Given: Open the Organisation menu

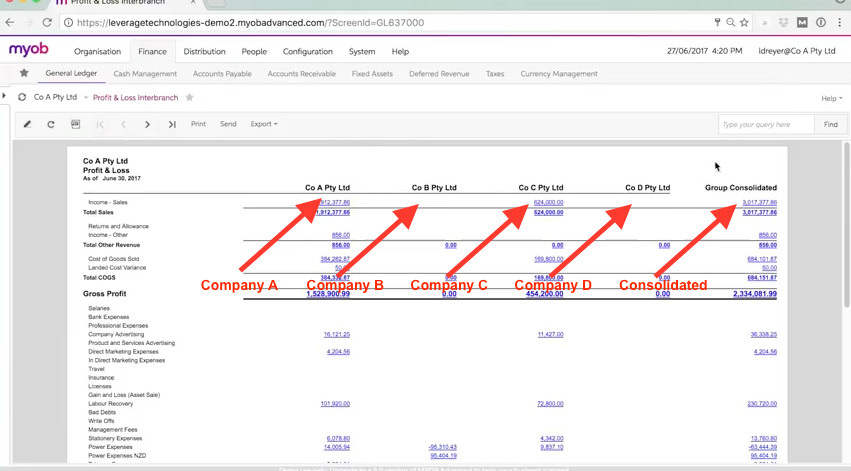Looking at the screenshot, I should [x=98, y=52].
